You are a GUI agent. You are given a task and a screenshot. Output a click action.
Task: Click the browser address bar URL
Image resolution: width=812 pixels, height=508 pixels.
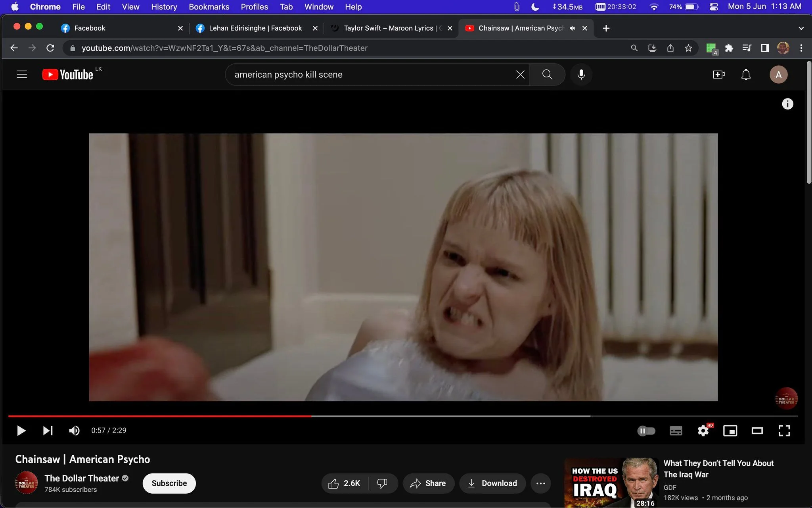point(224,48)
